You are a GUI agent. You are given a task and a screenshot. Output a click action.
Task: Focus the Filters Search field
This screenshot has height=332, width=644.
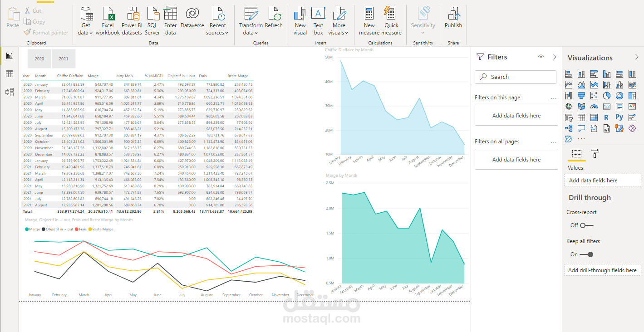(516, 77)
